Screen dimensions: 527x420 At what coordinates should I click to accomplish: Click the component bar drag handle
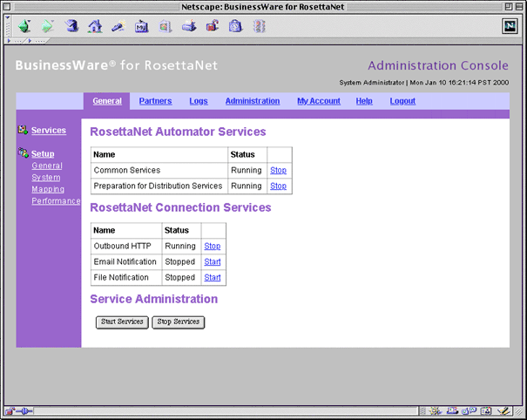tap(422, 411)
